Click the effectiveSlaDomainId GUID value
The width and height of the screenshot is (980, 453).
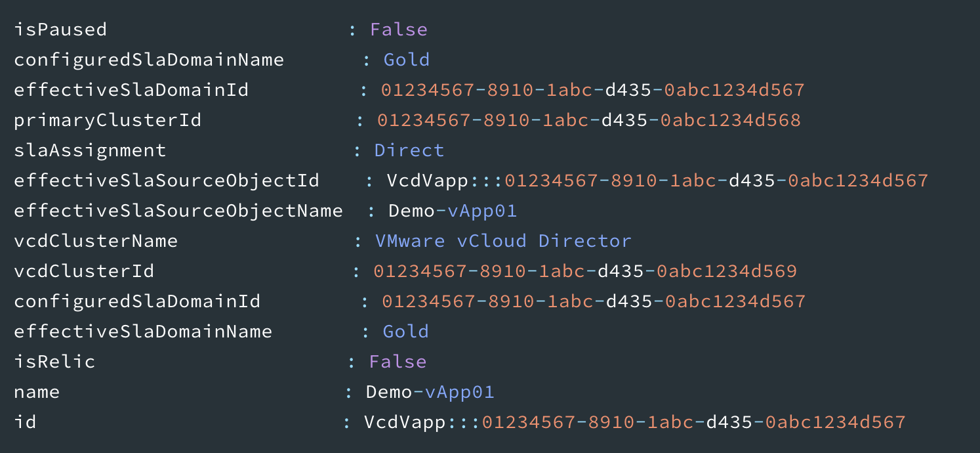(593, 90)
